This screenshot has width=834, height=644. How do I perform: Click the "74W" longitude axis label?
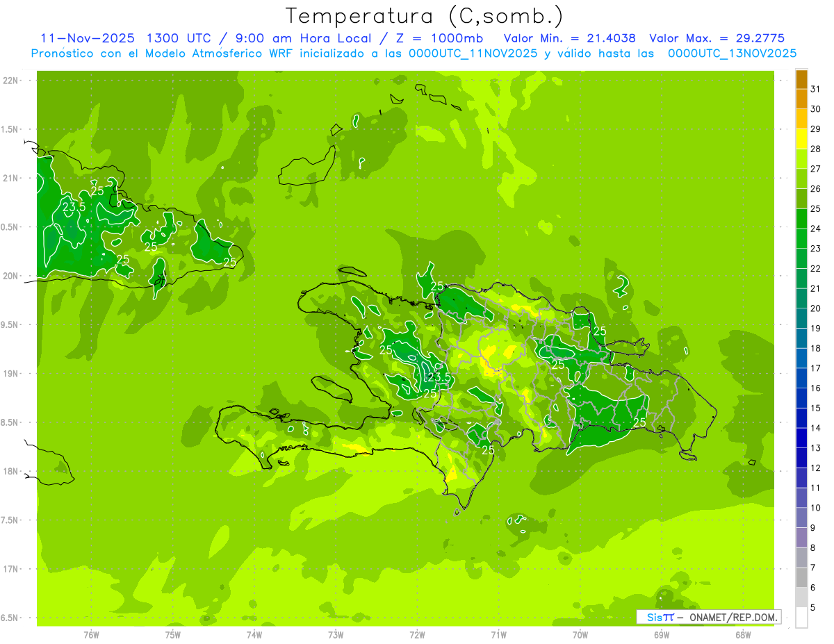tap(254, 634)
